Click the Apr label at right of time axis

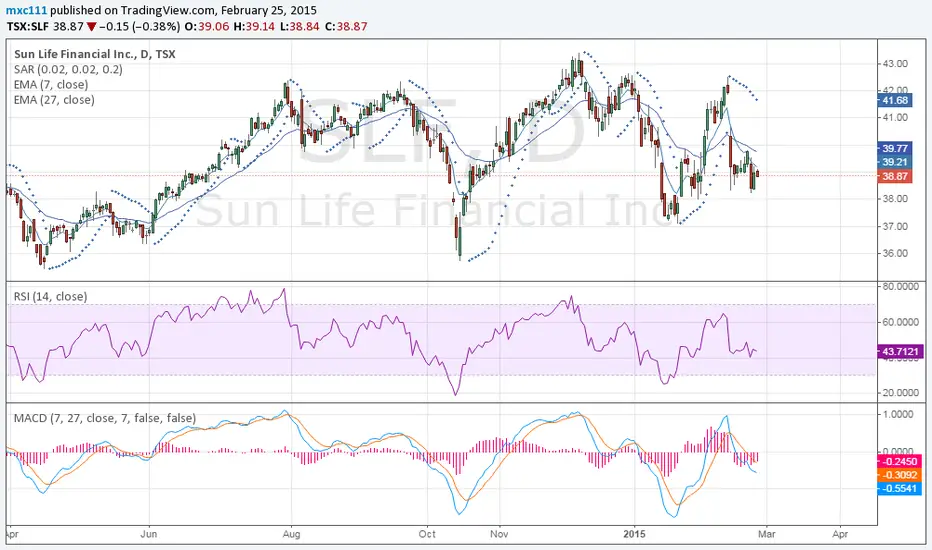[840, 534]
